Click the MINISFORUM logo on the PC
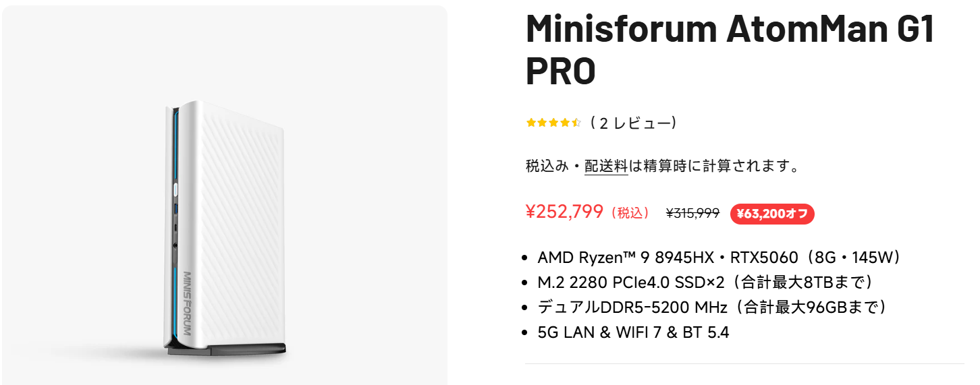This screenshot has width=980, height=385. pos(187,303)
